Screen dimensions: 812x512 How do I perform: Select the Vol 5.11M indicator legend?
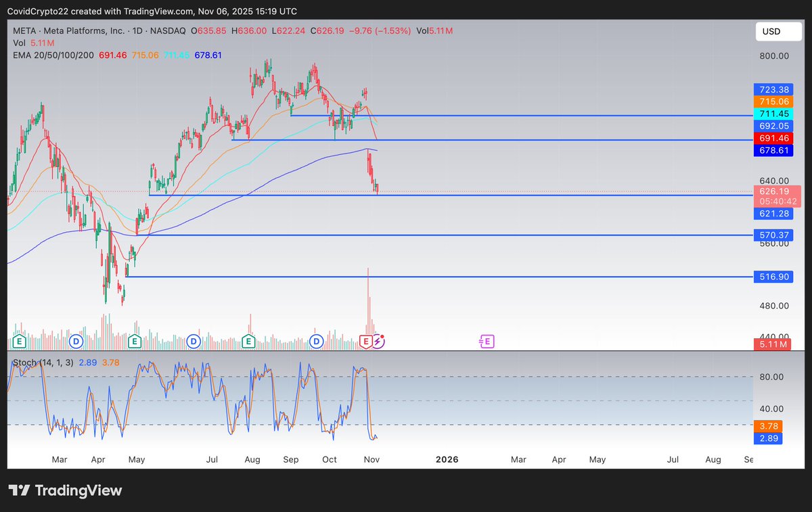(34, 43)
